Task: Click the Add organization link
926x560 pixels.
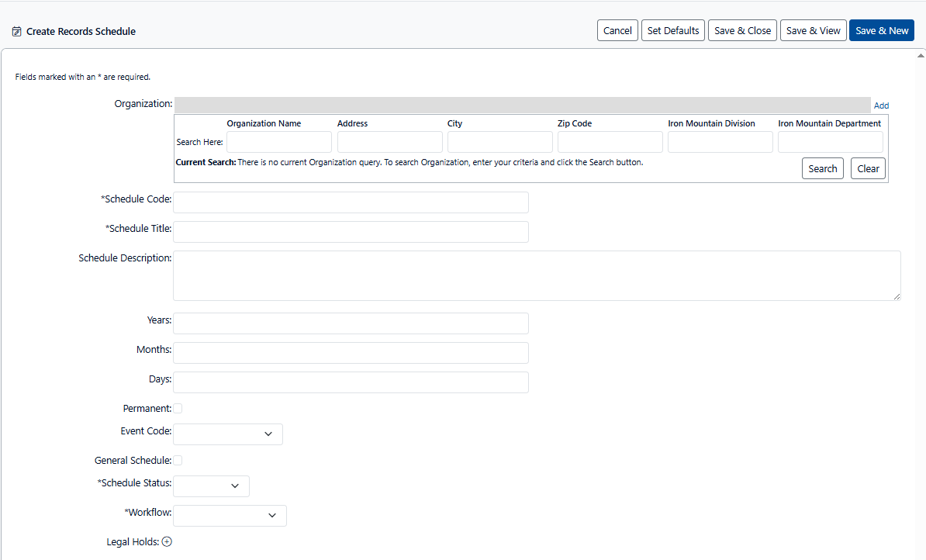Action: point(881,105)
